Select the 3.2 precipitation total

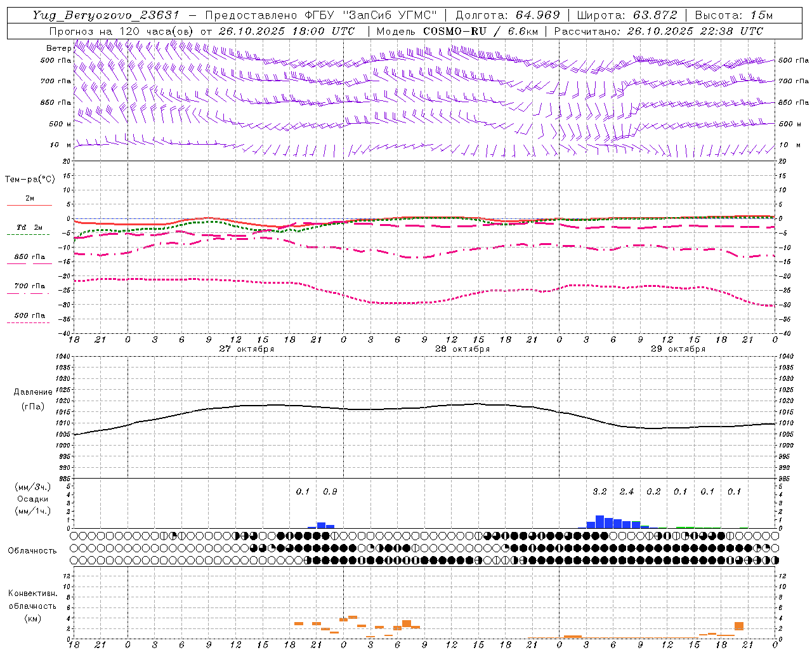[599, 492]
